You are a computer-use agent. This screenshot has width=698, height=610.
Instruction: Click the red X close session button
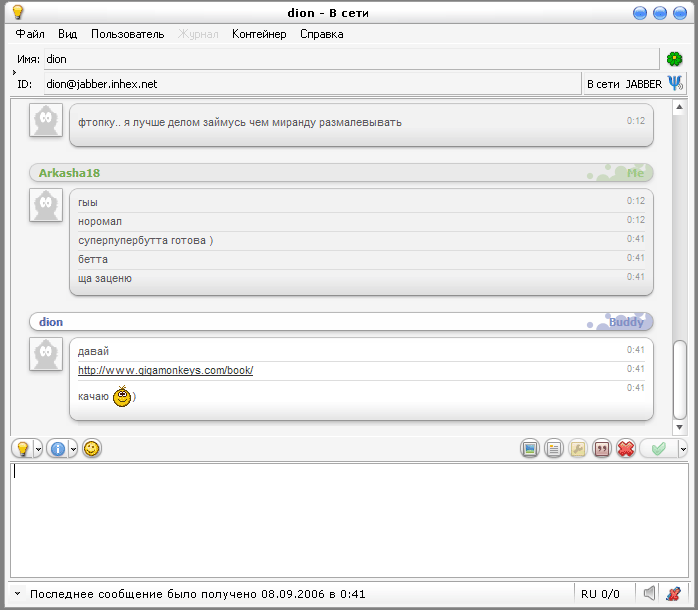[626, 449]
